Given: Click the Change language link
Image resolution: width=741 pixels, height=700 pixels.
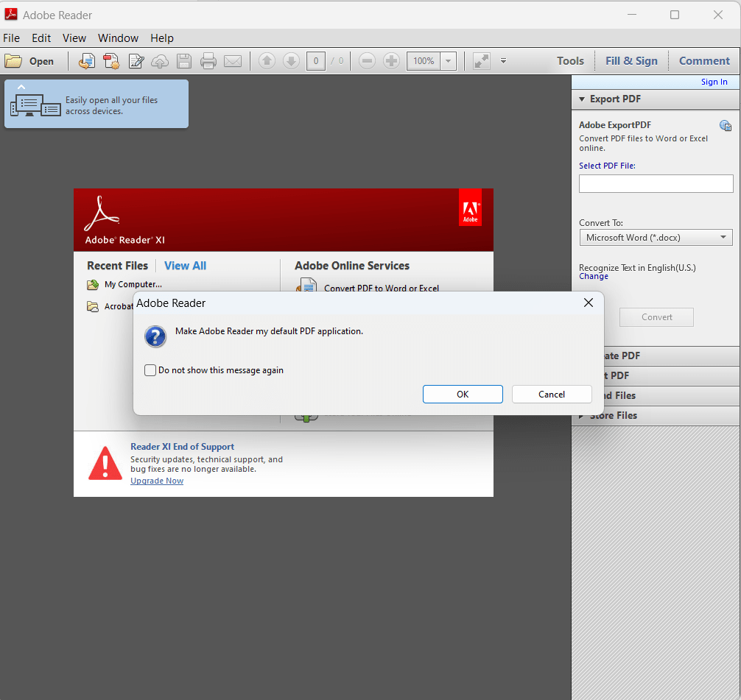Looking at the screenshot, I should tap(594, 276).
